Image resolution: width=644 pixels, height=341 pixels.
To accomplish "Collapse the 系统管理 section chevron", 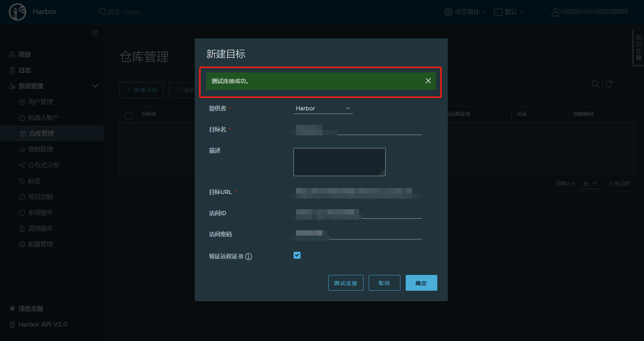I will 95,86.
